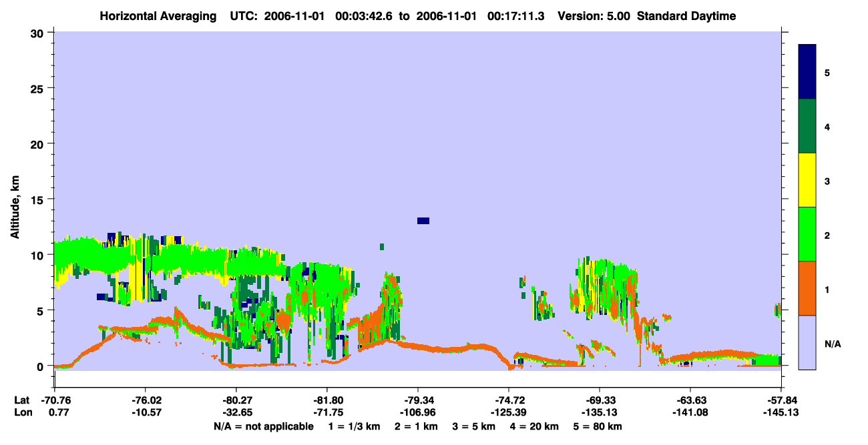Click longitude value -141.08
The image size is (868, 445).
(x=690, y=412)
